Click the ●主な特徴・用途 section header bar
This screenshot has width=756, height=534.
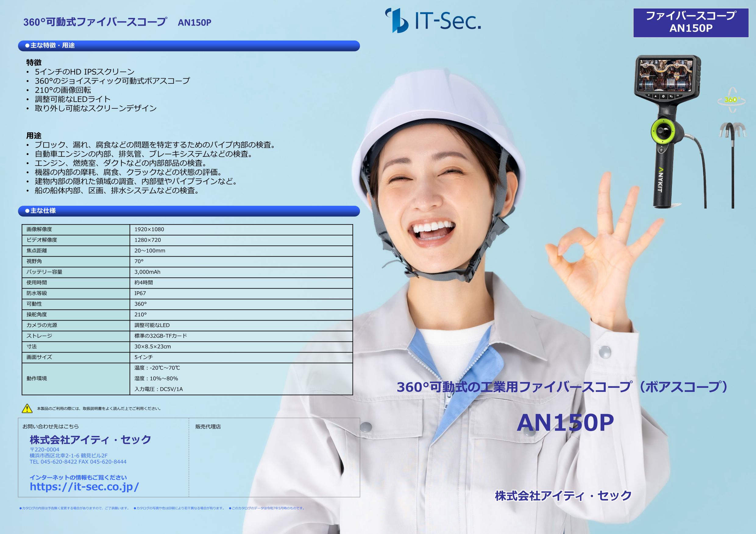189,46
